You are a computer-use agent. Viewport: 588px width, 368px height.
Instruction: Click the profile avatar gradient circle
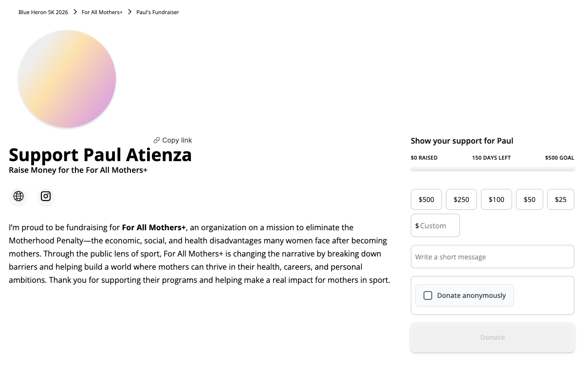click(x=67, y=79)
